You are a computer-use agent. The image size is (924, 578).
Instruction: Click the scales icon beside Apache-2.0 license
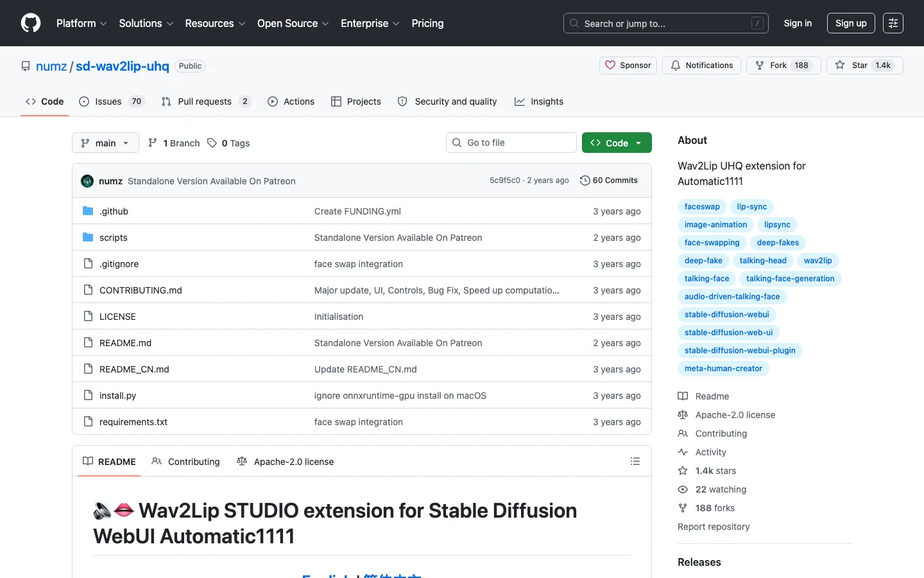click(x=683, y=415)
